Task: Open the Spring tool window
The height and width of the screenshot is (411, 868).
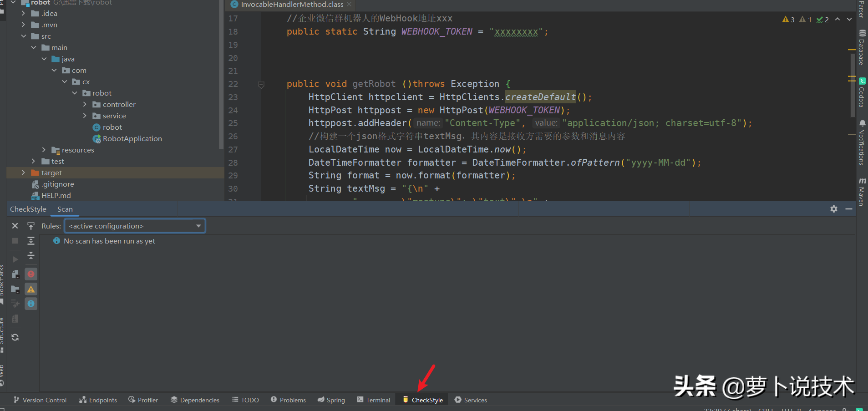Action: click(331, 400)
